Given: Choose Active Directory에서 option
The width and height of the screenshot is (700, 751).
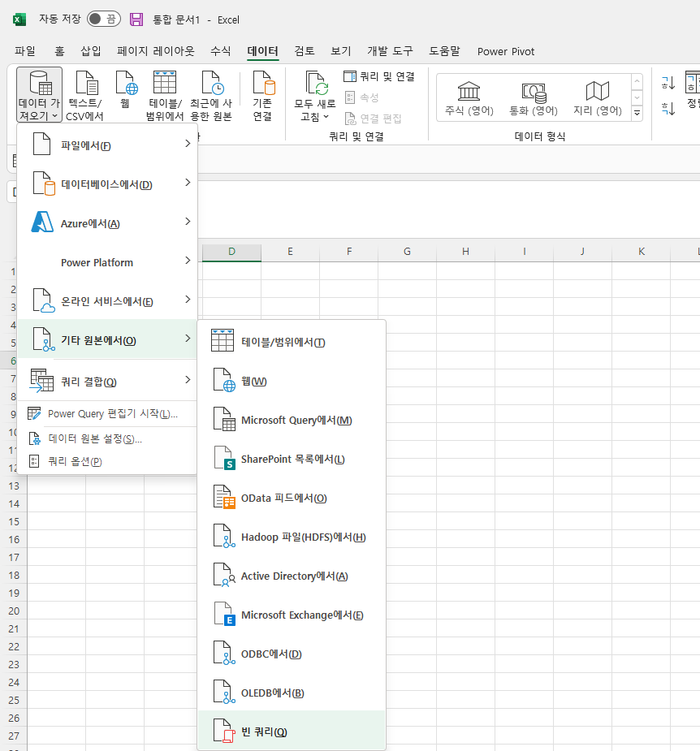Looking at the screenshot, I should point(292,575).
